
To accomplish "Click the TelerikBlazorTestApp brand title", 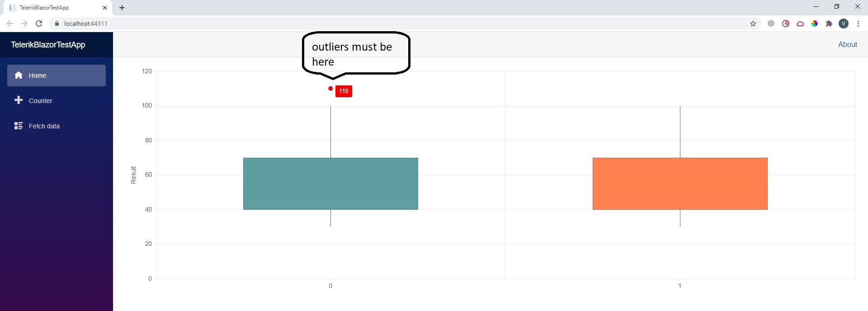I will pos(48,45).
